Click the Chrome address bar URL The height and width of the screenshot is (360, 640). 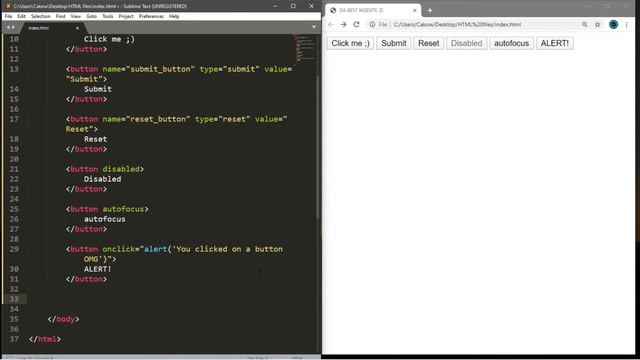457,24
